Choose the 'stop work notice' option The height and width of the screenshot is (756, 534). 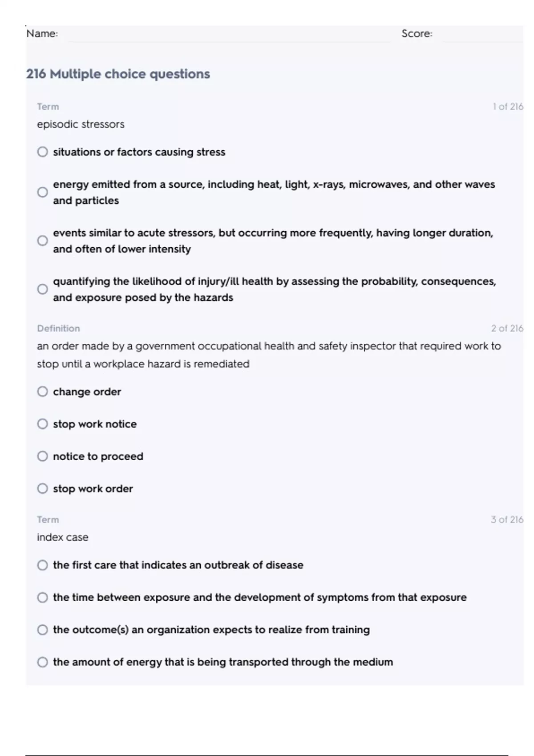pos(42,424)
